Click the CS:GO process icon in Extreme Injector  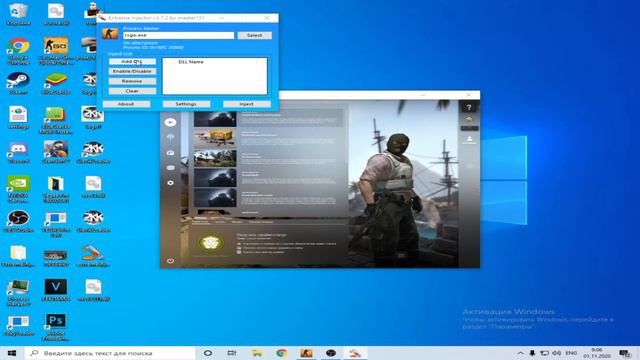click(x=110, y=33)
